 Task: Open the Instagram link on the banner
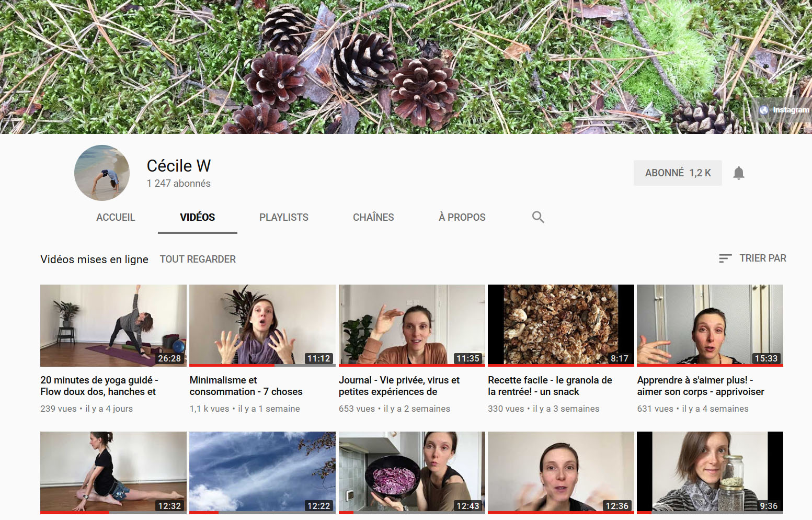[x=784, y=110]
